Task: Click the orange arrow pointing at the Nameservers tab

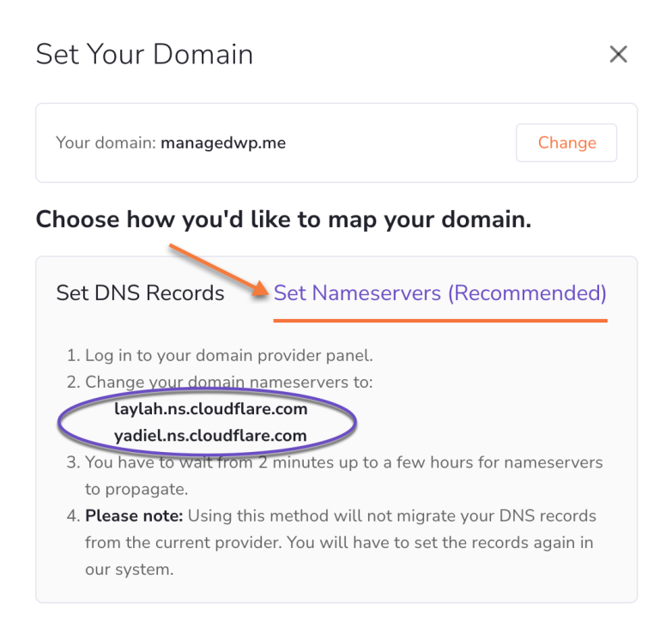Action: [x=216, y=270]
